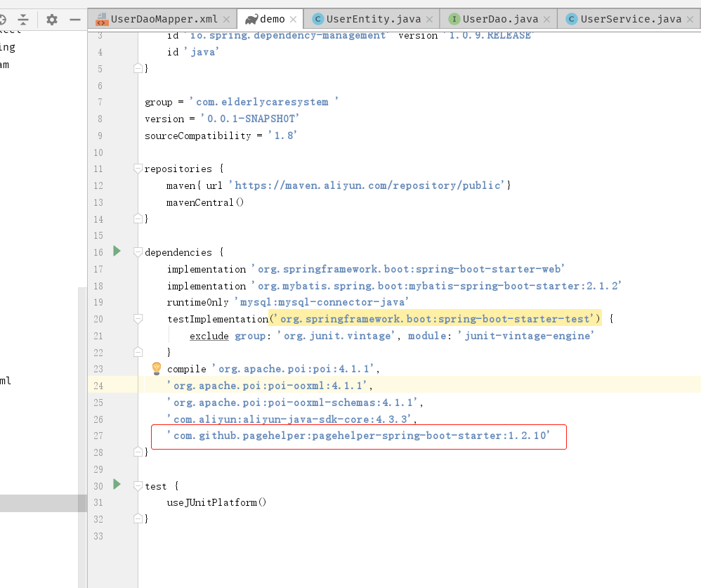The width and height of the screenshot is (701, 588).
Task: Switch to the demo build file tab
Action: pos(272,19)
